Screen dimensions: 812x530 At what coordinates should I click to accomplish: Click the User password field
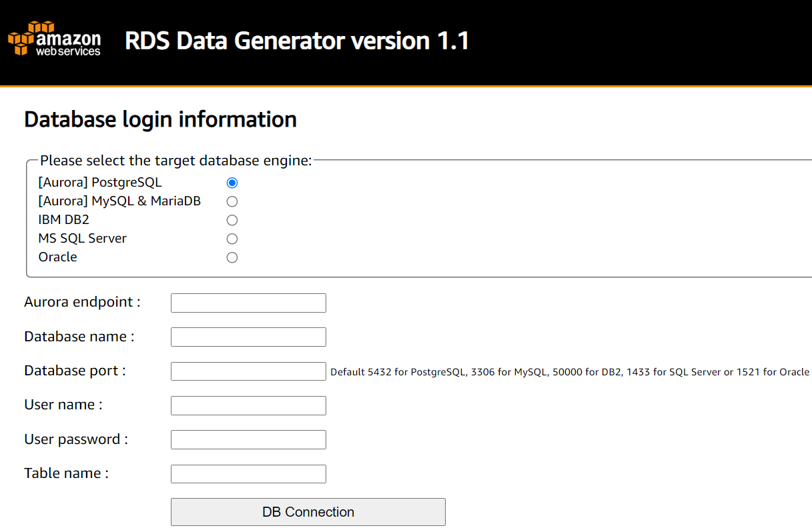248,440
